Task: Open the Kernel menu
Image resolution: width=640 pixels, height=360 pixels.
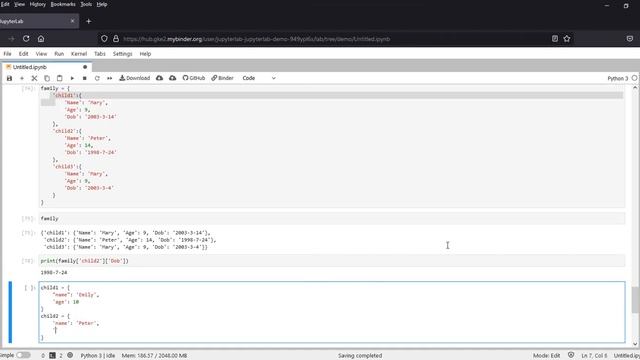Action: (x=79, y=53)
